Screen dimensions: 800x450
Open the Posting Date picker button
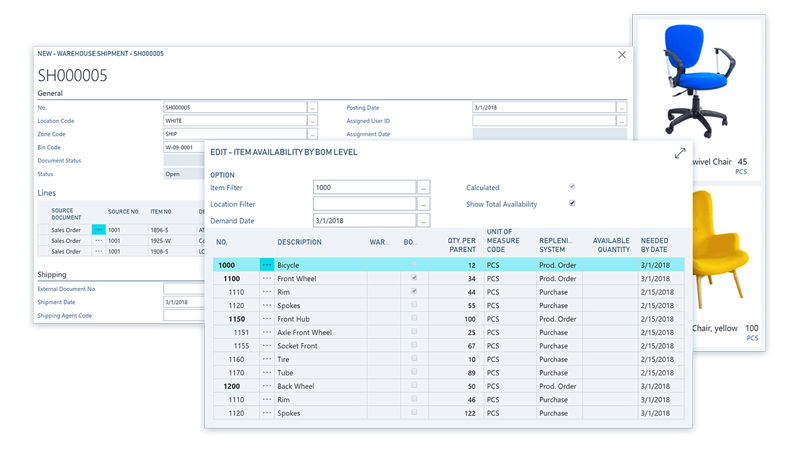(x=621, y=107)
